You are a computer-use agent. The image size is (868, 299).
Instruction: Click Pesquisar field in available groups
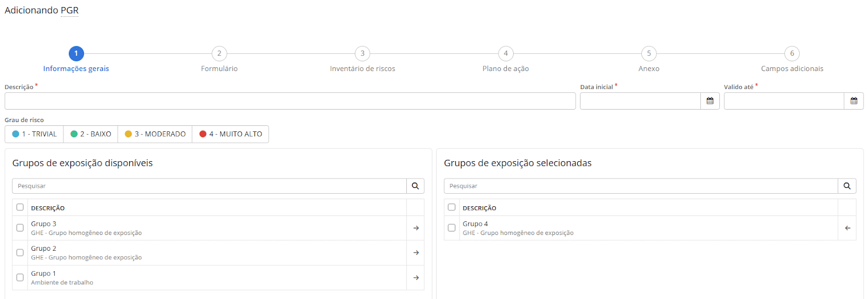coord(209,186)
